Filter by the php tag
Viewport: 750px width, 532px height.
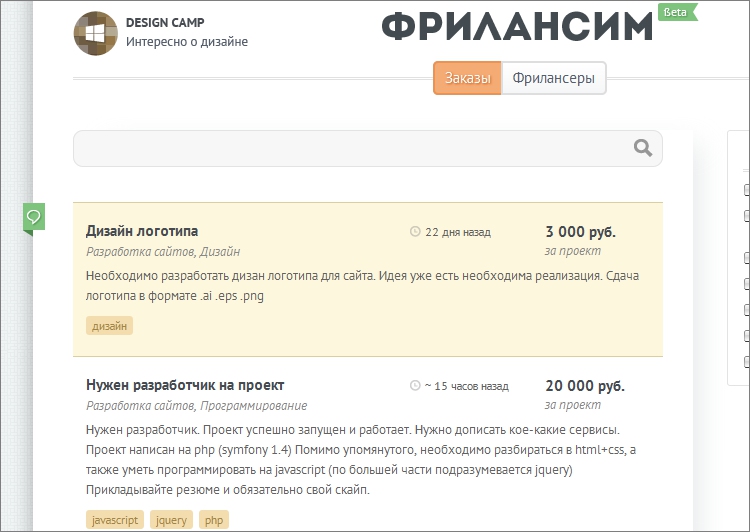click(x=214, y=520)
